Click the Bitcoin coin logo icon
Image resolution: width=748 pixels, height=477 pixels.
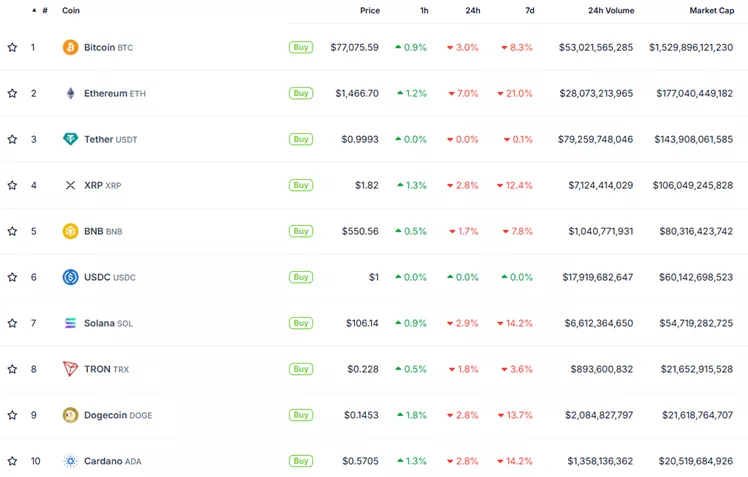tap(70, 47)
